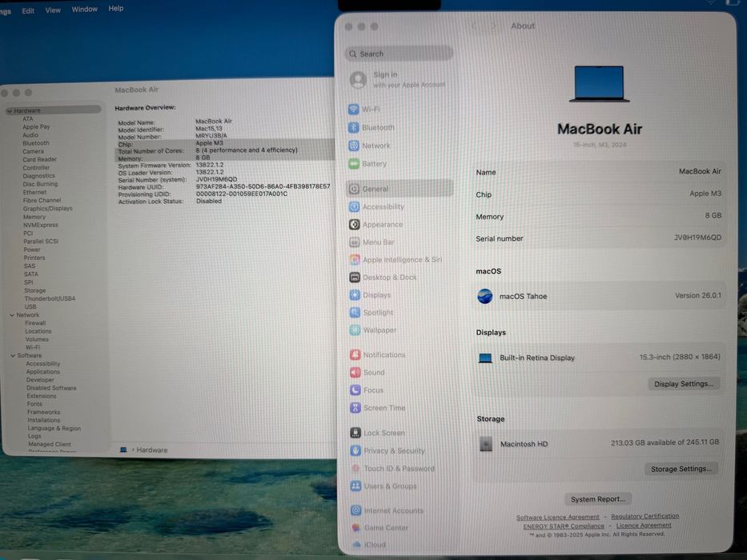Select Apple Pay in hardware tree

(x=36, y=127)
